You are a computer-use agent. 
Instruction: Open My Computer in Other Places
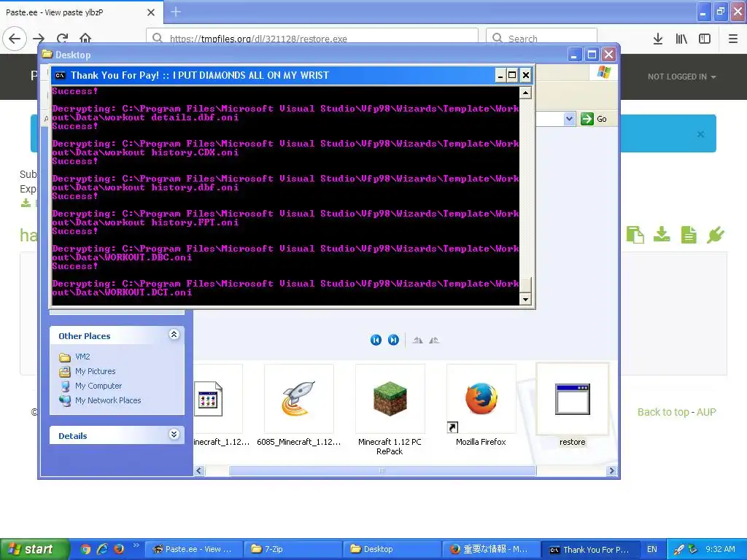click(98, 386)
